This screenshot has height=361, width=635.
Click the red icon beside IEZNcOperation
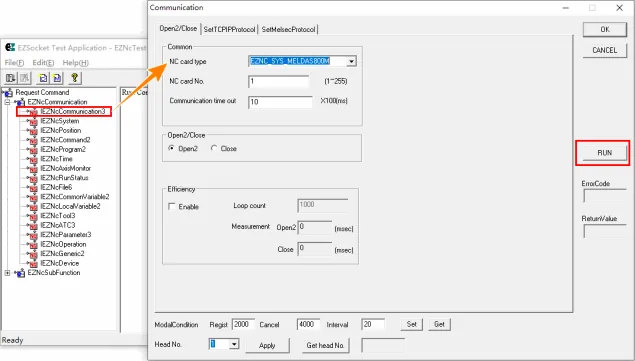tap(33, 244)
